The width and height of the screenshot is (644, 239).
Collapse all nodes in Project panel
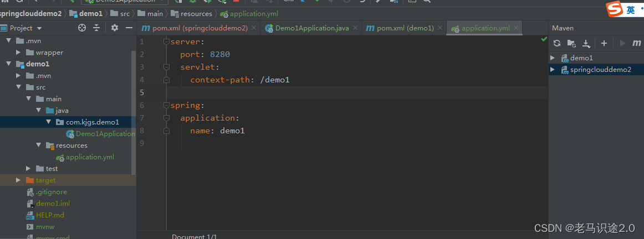(x=96, y=28)
